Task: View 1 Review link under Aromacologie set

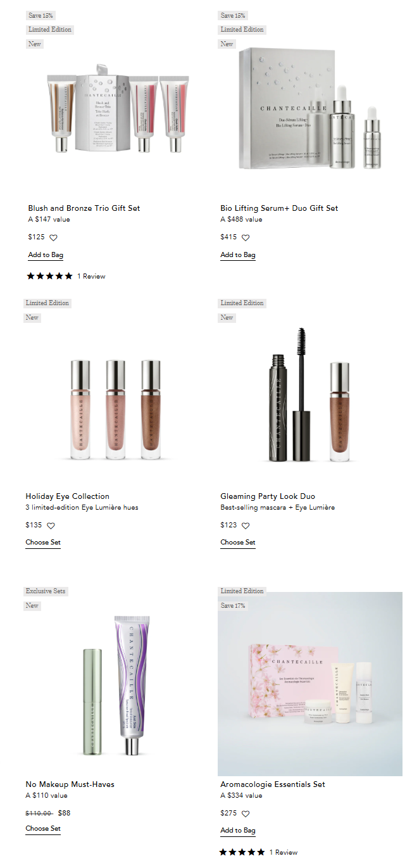Action: coord(284,852)
